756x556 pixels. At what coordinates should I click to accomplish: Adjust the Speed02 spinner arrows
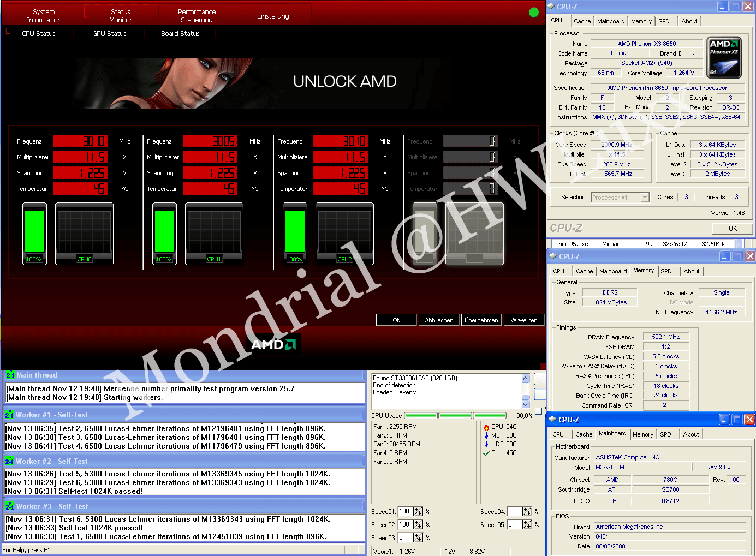[418, 524]
